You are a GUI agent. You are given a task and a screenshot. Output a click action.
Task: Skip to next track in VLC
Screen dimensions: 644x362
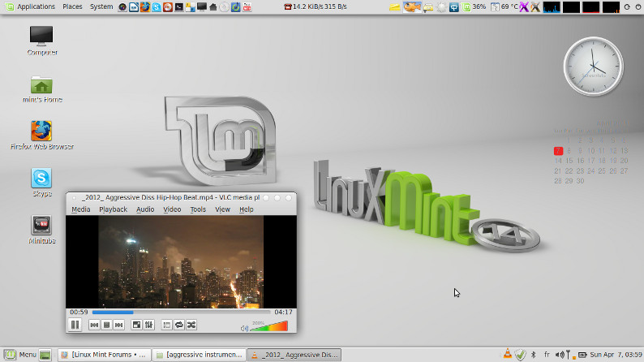[x=118, y=325]
